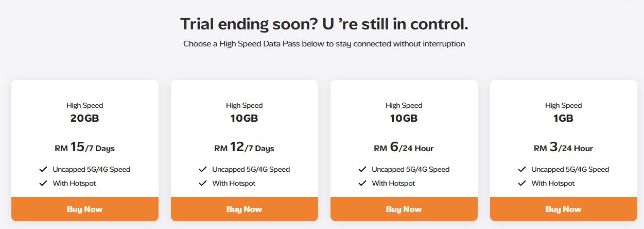Click the 'Trial ending soon?' heading

(324, 24)
